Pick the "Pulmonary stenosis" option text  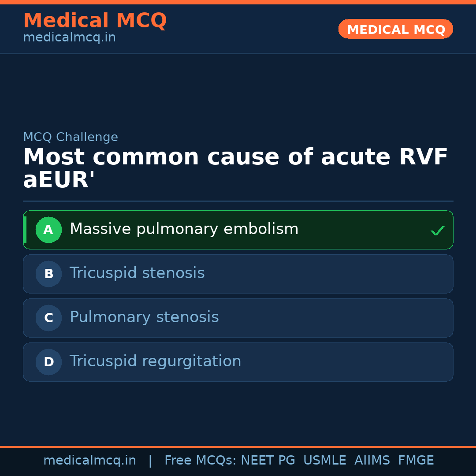tap(144, 317)
